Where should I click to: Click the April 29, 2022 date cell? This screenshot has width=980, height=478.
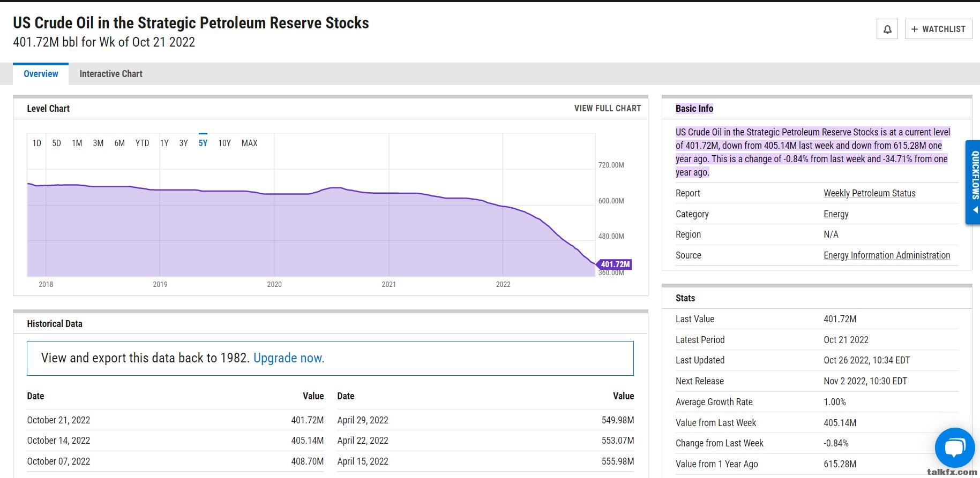click(x=363, y=420)
